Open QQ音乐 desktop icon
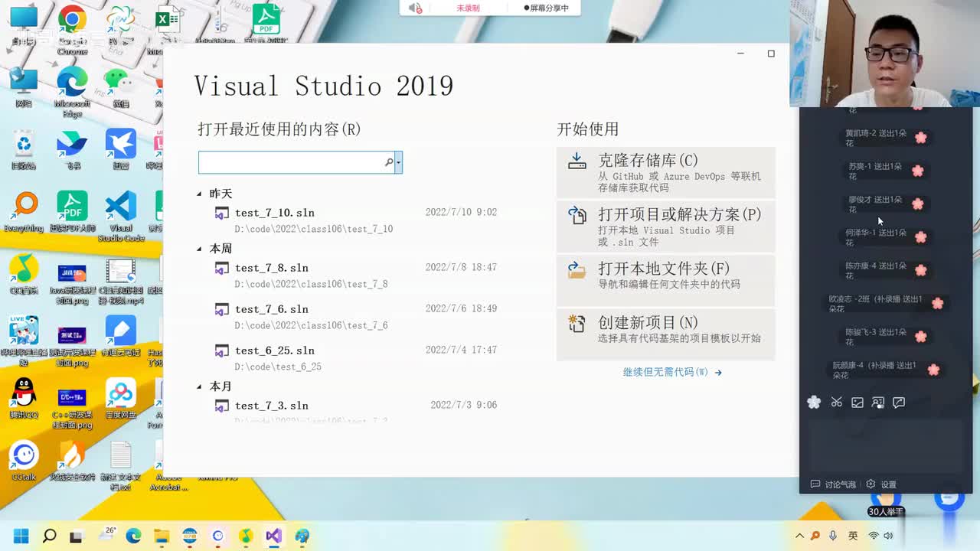Viewport: 980px width, 551px height. click(24, 274)
